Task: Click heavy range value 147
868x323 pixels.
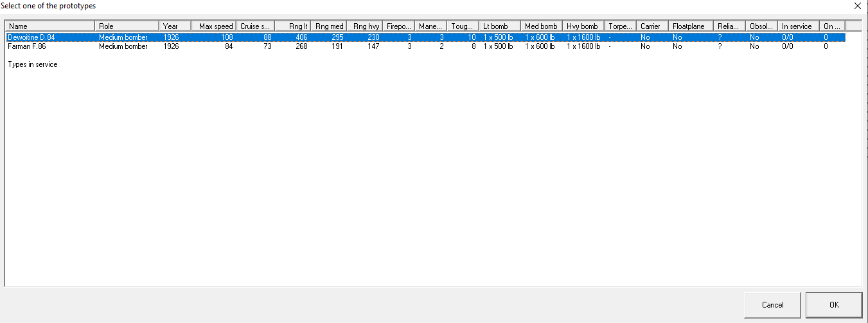Action: click(373, 46)
